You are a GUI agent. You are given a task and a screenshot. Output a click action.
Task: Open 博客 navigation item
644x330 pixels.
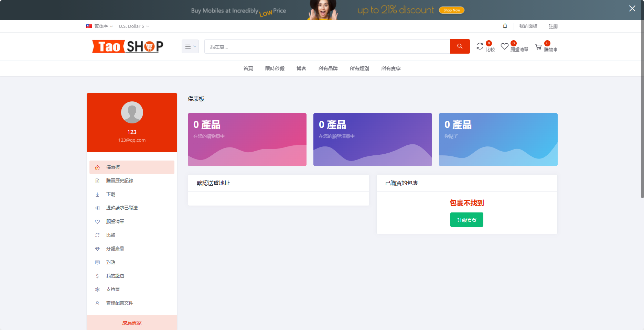click(x=301, y=68)
